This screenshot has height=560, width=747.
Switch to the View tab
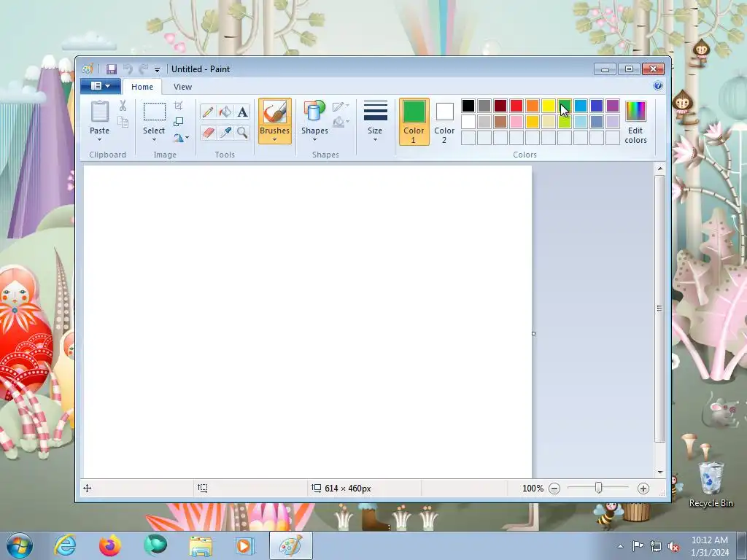pyautogui.click(x=182, y=87)
